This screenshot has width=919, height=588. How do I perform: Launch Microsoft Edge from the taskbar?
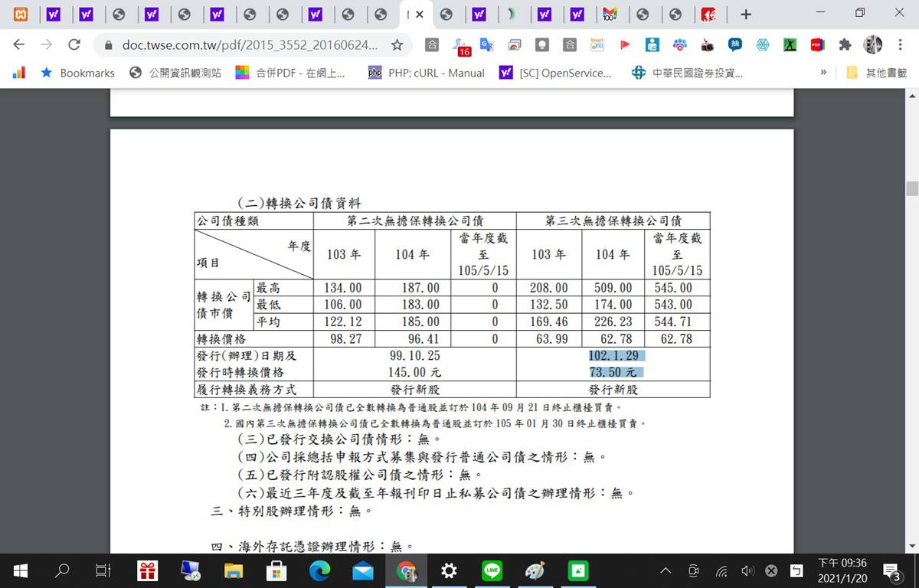pos(319,570)
